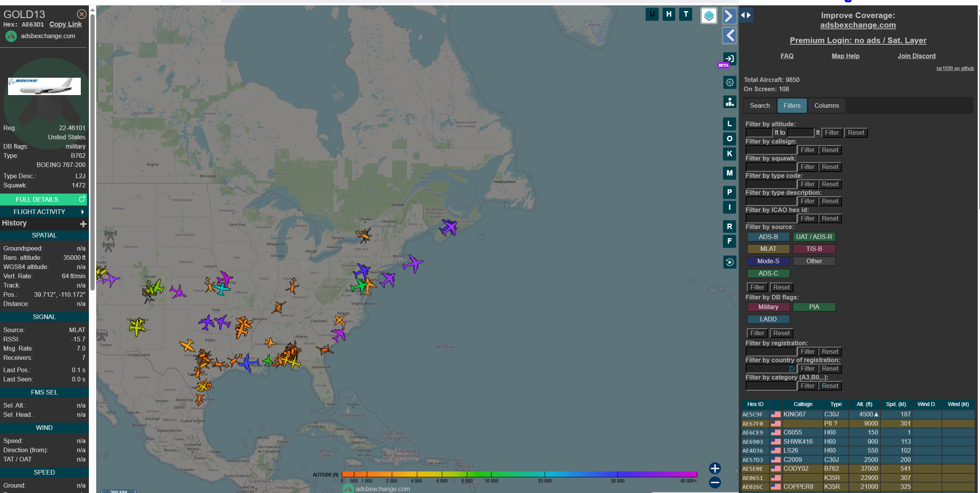Apply the altitude Filter button
This screenshot has width=980, height=493.
coord(831,133)
